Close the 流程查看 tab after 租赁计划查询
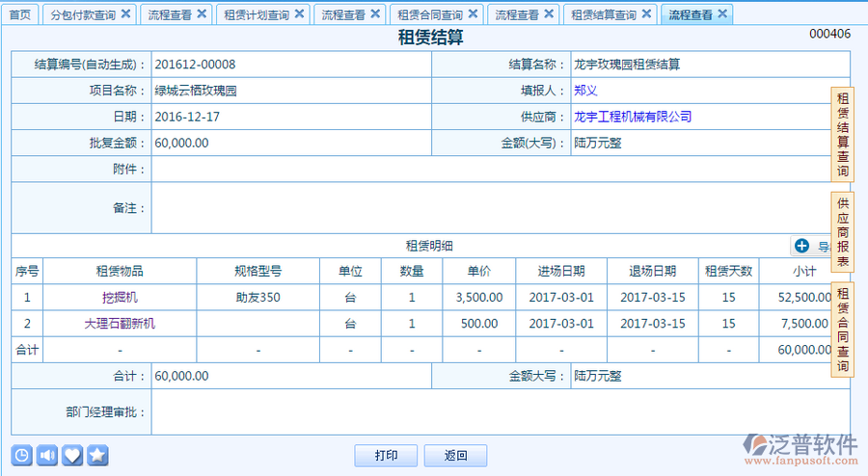This screenshot has width=868, height=476. [x=375, y=13]
